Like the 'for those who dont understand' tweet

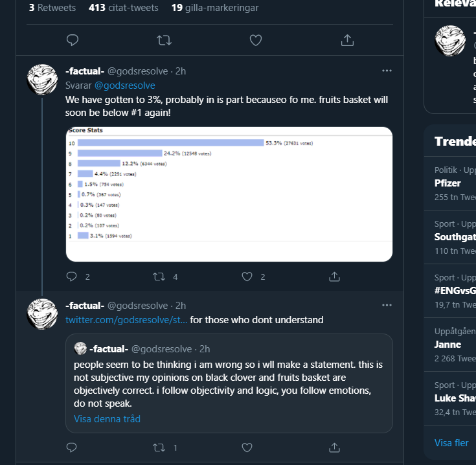point(247,448)
